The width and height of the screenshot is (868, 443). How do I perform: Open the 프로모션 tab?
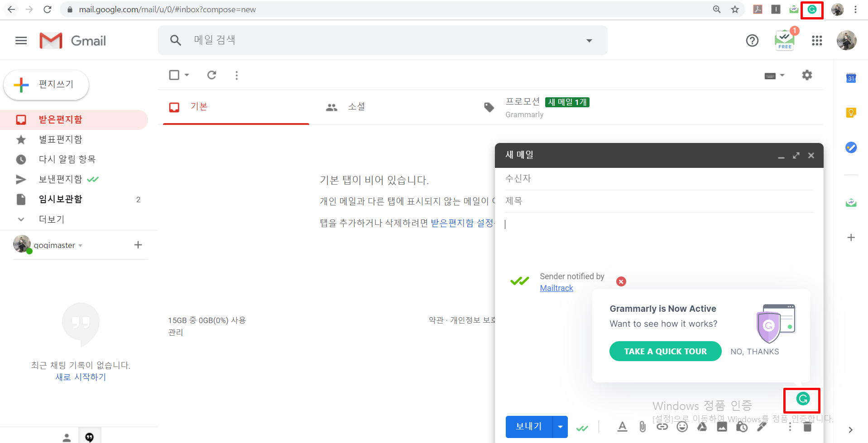[x=523, y=101]
